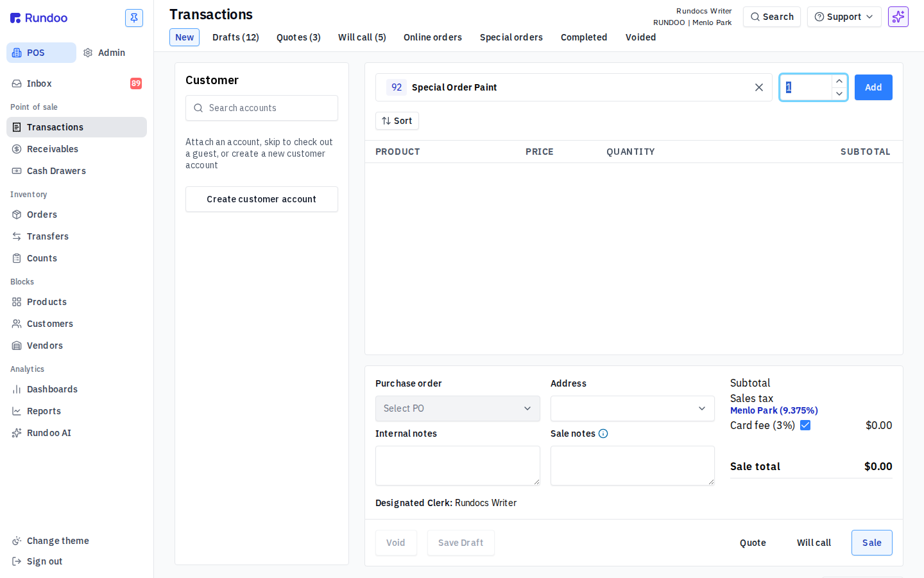Click the Sale button
Screen dimensions: 924x578
pos(872,543)
